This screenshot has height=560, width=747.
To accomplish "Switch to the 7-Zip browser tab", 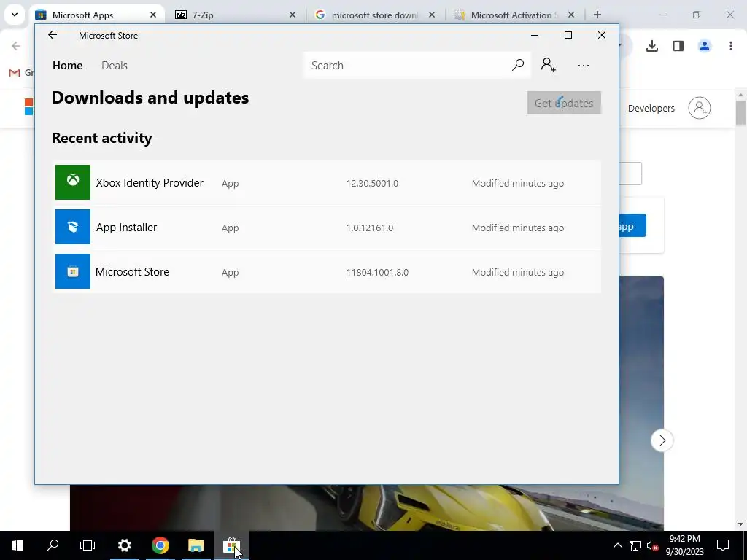I will (233, 15).
